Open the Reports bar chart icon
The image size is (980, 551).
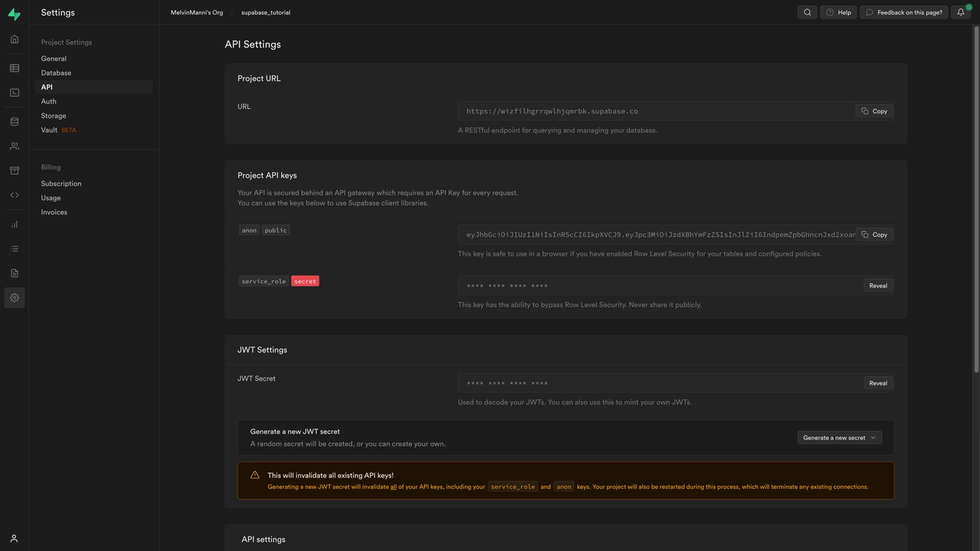pyautogui.click(x=14, y=224)
